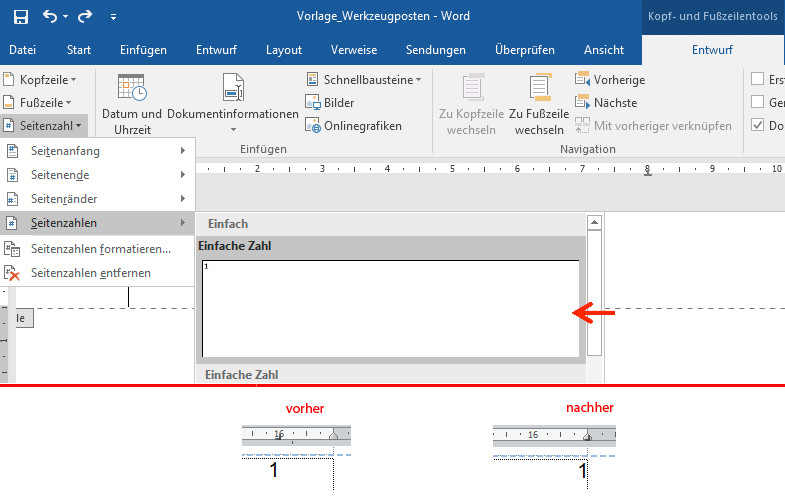This screenshot has height=499, width=785.
Task: Select Seitenzahlen formatieren menu entry
Action: pos(100,248)
